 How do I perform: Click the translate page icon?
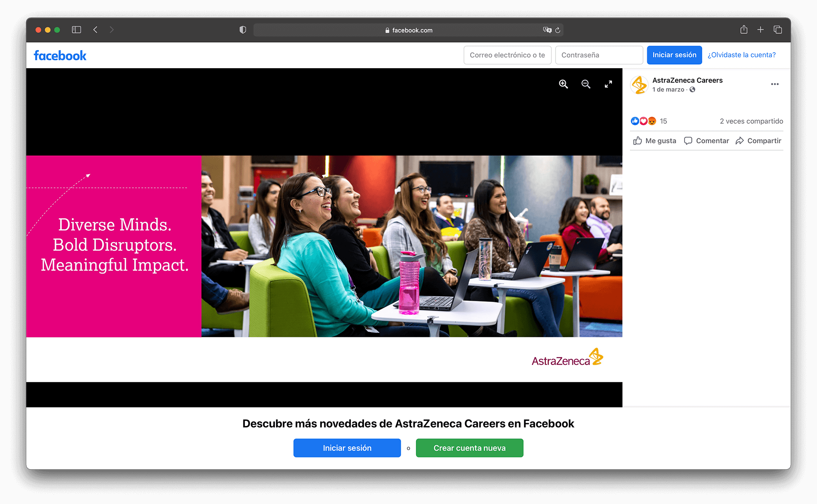[547, 30]
